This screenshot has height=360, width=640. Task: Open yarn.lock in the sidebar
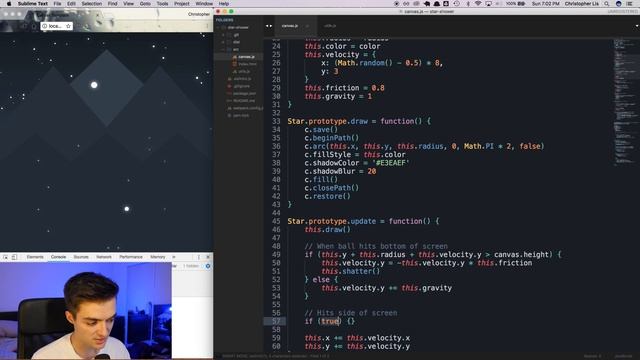point(241,116)
